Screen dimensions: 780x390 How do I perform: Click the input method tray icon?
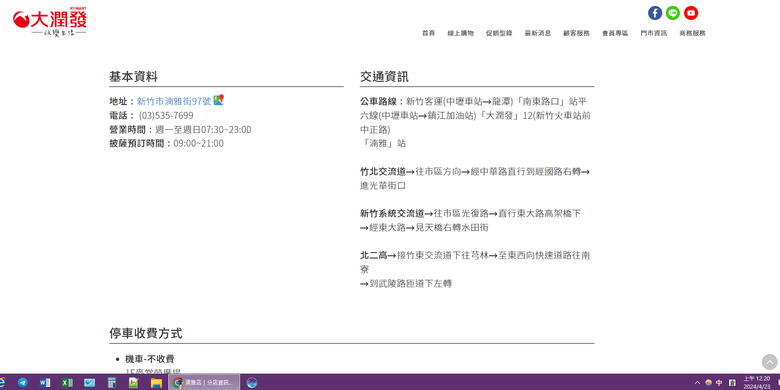click(732, 383)
